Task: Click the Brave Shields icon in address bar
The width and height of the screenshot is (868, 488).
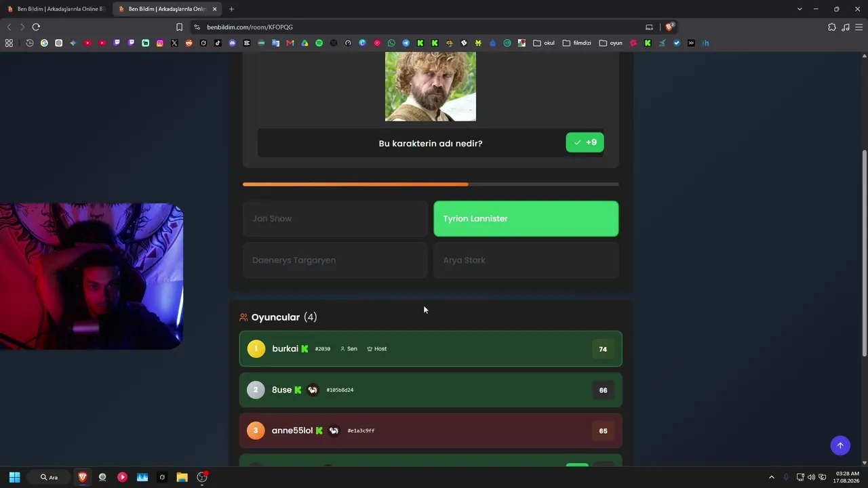Action: [669, 27]
